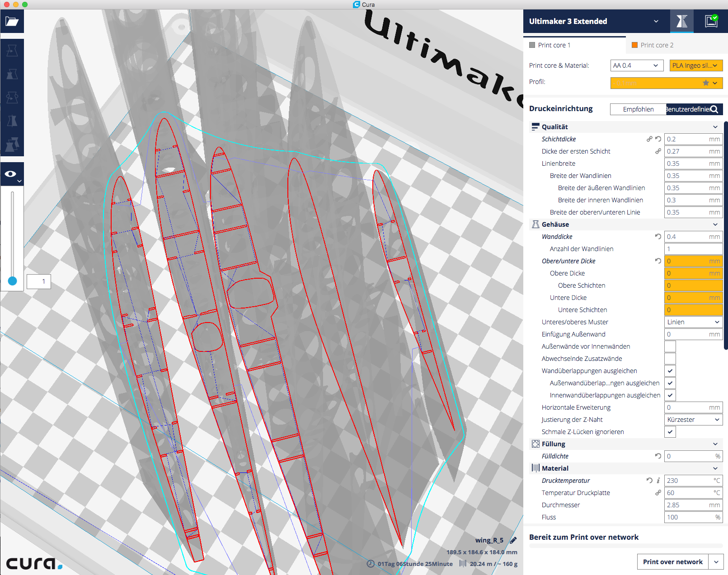Uncheck Innenwandüberlappungen ausgleichen checkbox
This screenshot has height=575, width=728.
670,395
